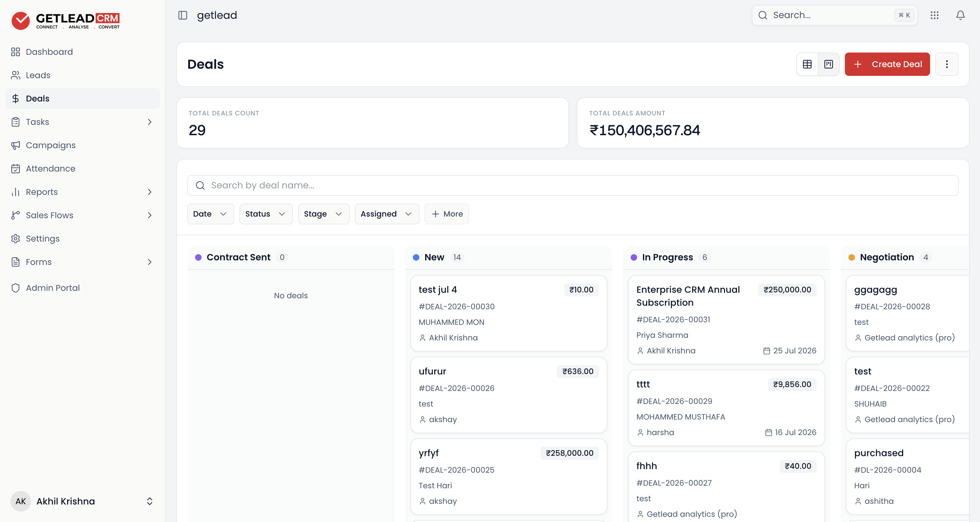Click calendar icon beside 25 Jul 2026
This screenshot has height=522, width=980.
point(766,351)
